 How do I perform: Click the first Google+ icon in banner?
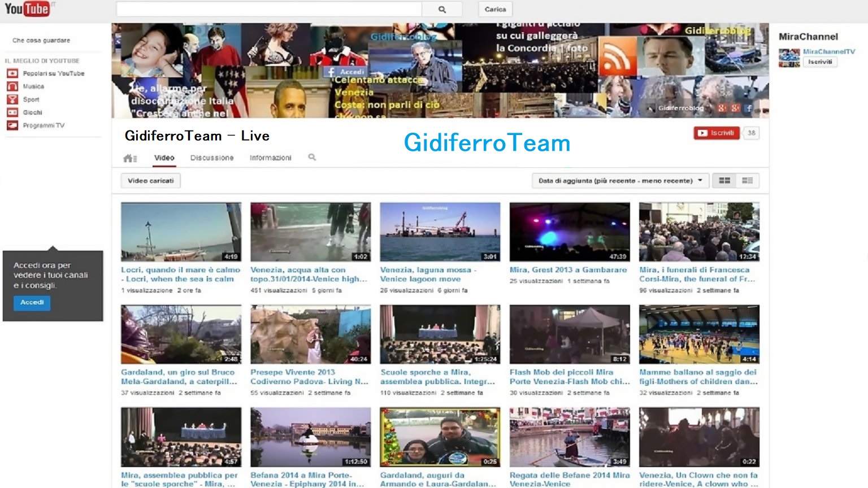pyautogui.click(x=722, y=108)
